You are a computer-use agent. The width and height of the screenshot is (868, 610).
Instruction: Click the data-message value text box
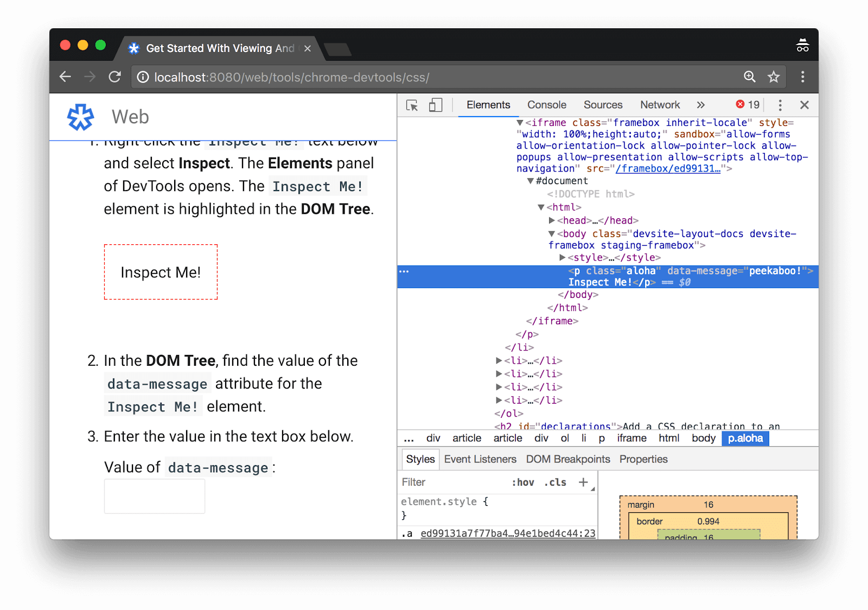point(155,496)
